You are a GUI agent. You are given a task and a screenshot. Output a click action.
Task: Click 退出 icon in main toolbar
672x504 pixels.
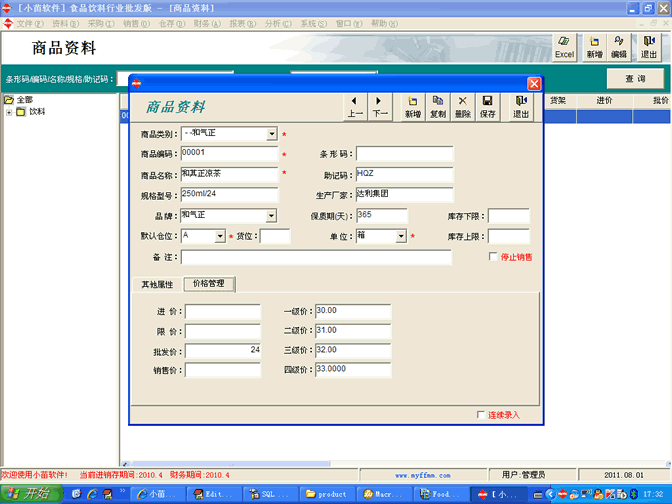(648, 47)
